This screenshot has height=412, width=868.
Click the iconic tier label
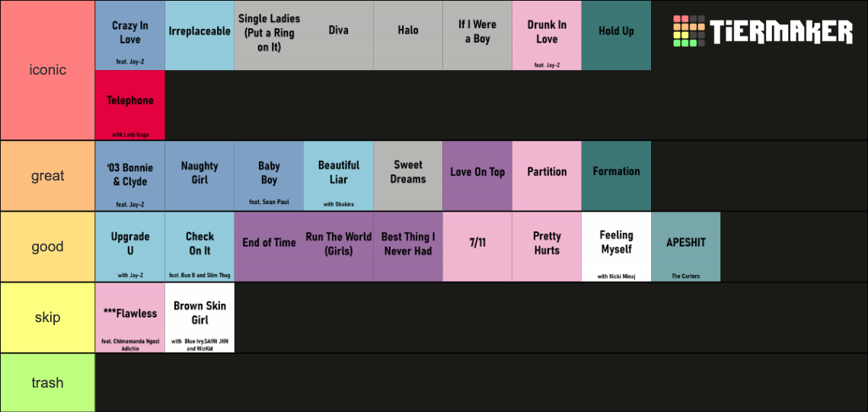[48, 70]
